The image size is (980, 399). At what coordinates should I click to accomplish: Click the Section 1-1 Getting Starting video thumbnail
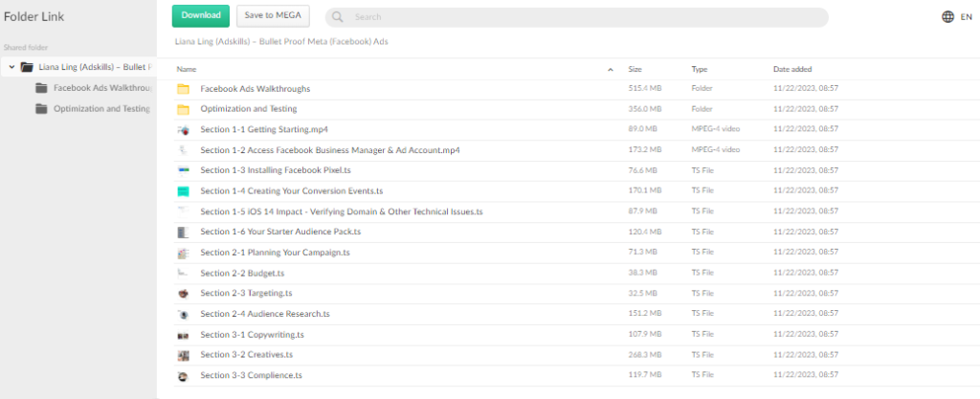tap(183, 130)
